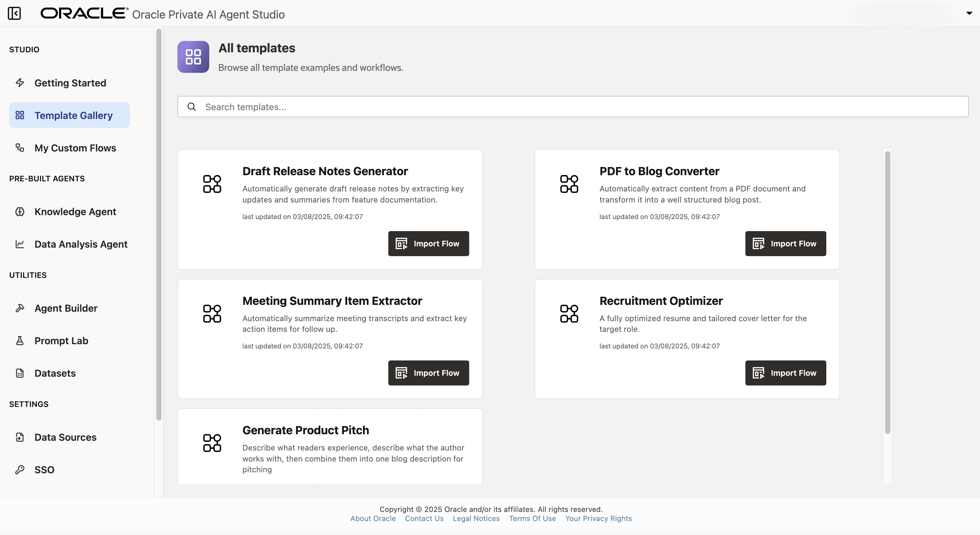Viewport: 980px width, 535px height.
Task: Open the user dropdown arrow at top right
Action: pyautogui.click(x=969, y=13)
